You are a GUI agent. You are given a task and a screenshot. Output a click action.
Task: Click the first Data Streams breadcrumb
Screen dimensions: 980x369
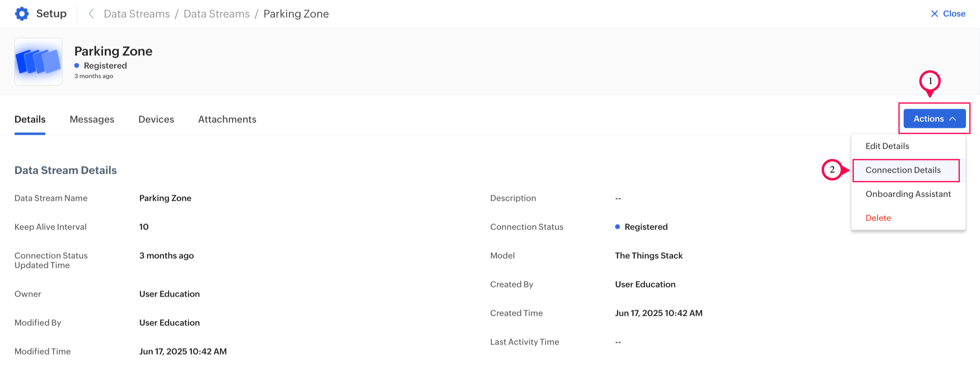[137, 14]
